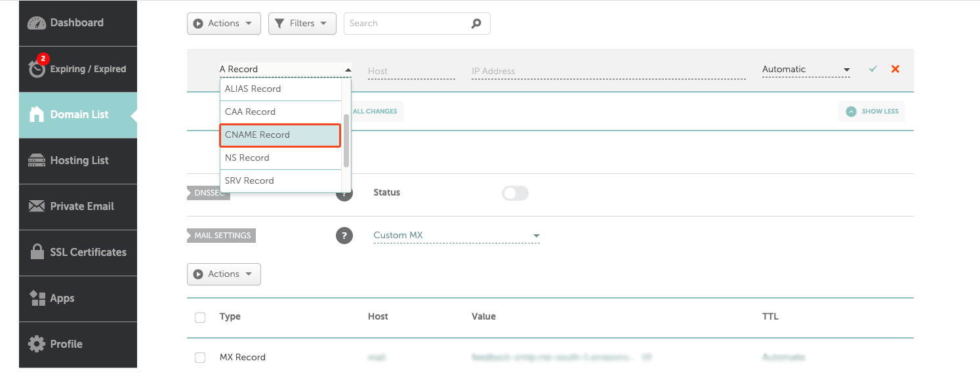This screenshot has width=980, height=376.
Task: Click the MX Record type cell
Action: click(243, 358)
